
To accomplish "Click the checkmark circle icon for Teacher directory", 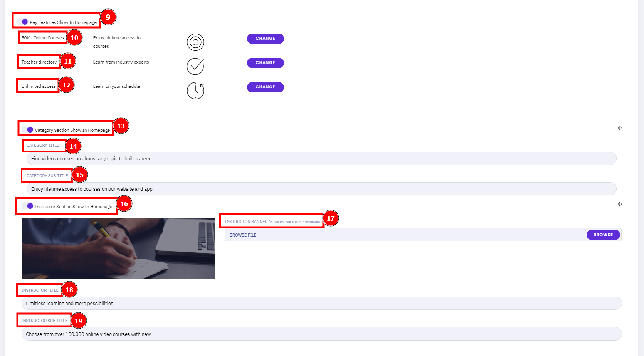I will pyautogui.click(x=195, y=66).
